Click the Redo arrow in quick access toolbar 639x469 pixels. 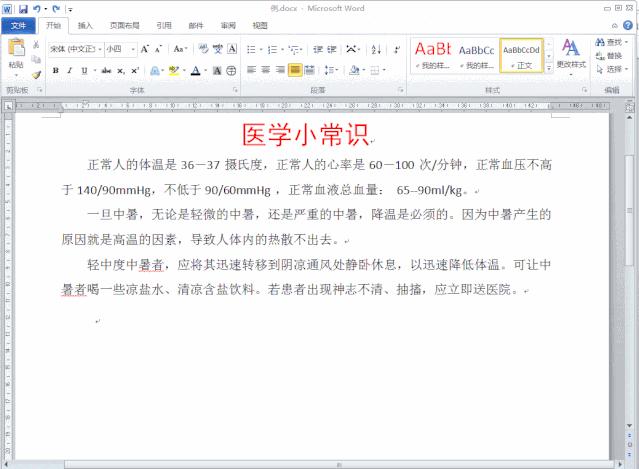click(x=56, y=9)
